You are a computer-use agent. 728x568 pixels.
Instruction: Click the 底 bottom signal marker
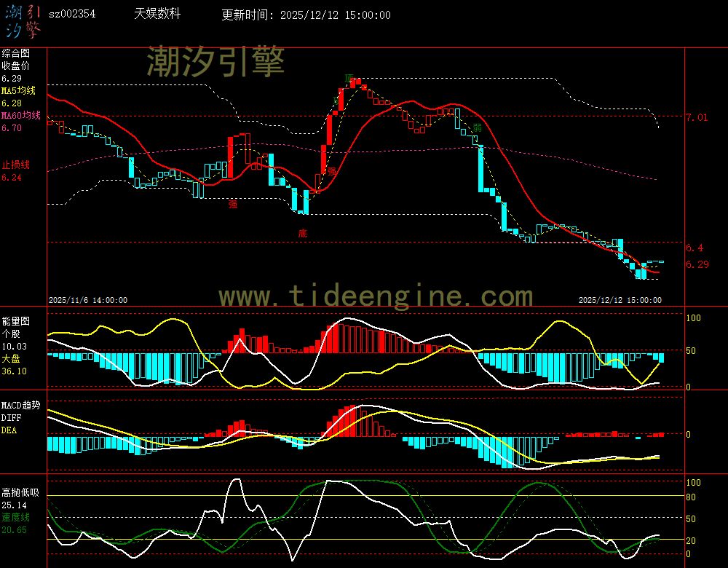click(302, 234)
